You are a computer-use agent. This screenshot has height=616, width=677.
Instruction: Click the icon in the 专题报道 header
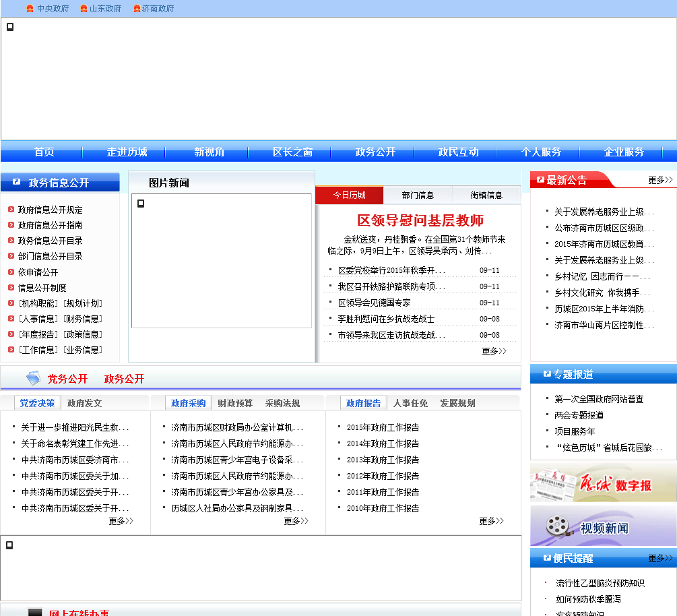click(x=547, y=373)
